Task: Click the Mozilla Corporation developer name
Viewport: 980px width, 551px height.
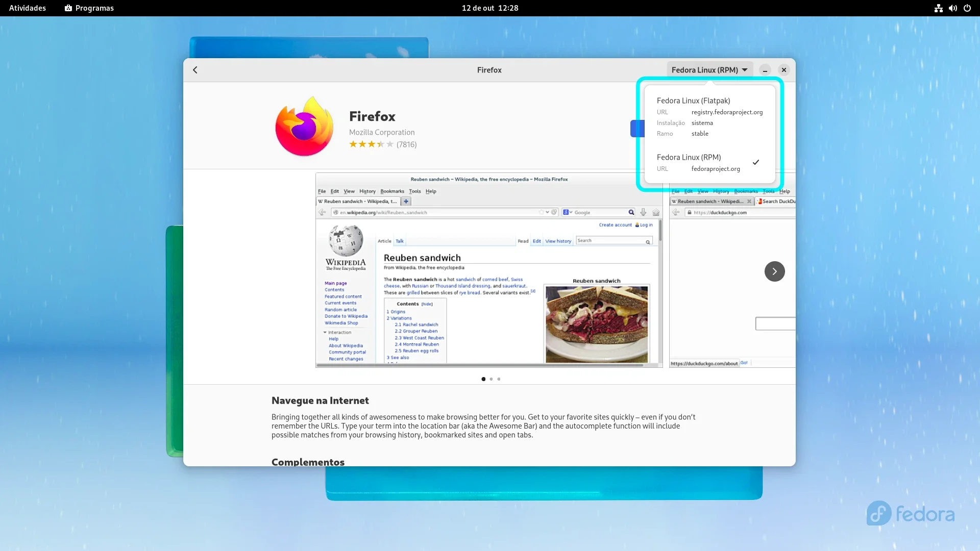Action: (x=382, y=132)
